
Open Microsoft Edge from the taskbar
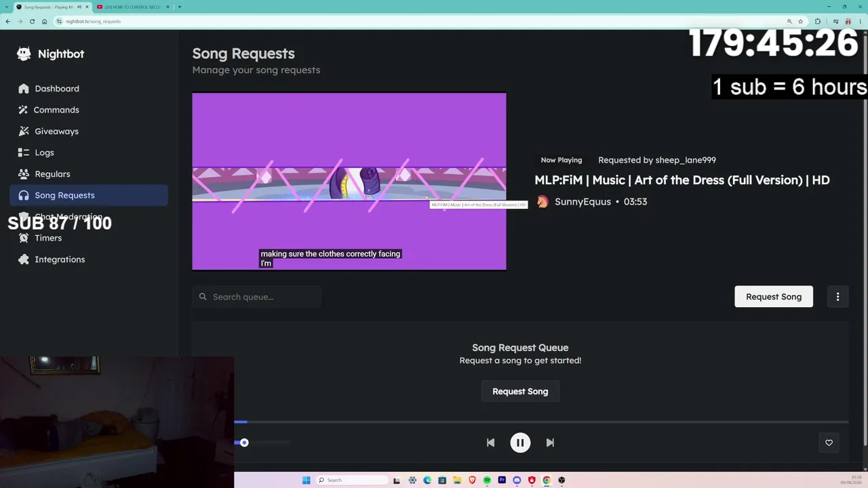click(427, 480)
